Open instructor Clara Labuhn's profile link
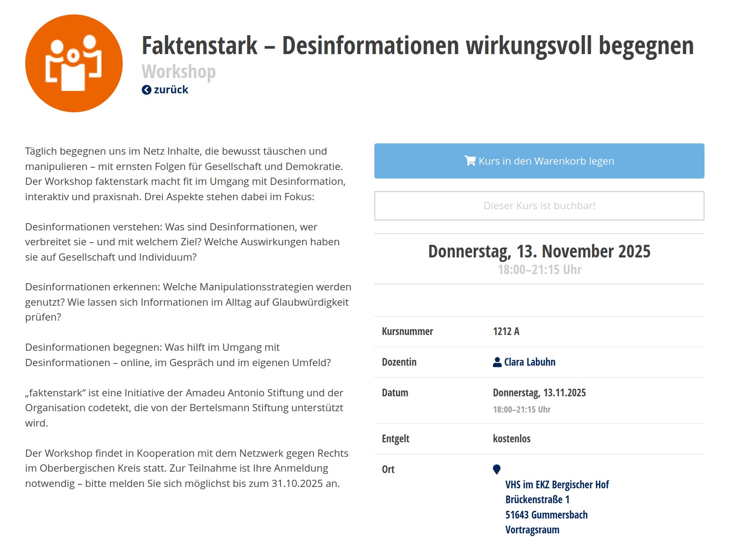This screenshot has width=732, height=560. pyautogui.click(x=529, y=362)
